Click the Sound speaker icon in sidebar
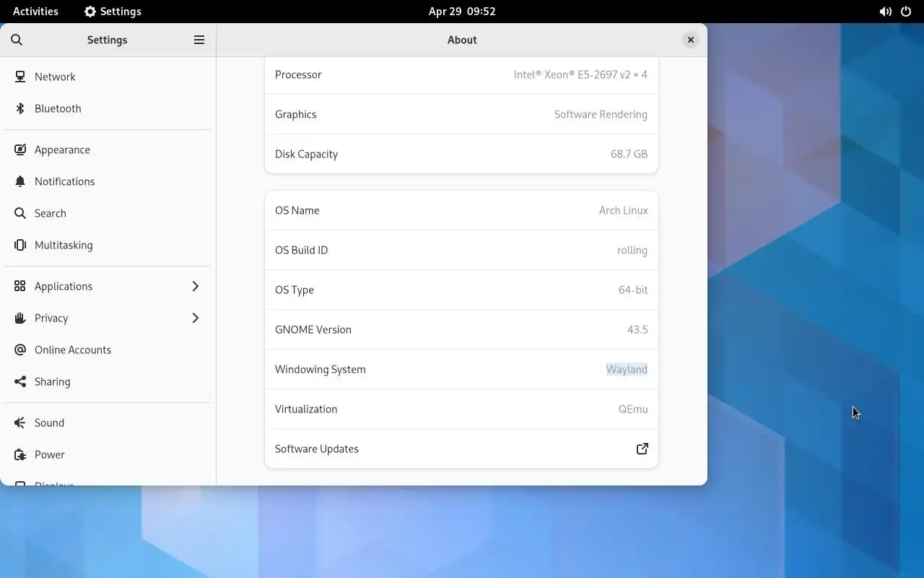This screenshot has width=924, height=578. click(20, 423)
